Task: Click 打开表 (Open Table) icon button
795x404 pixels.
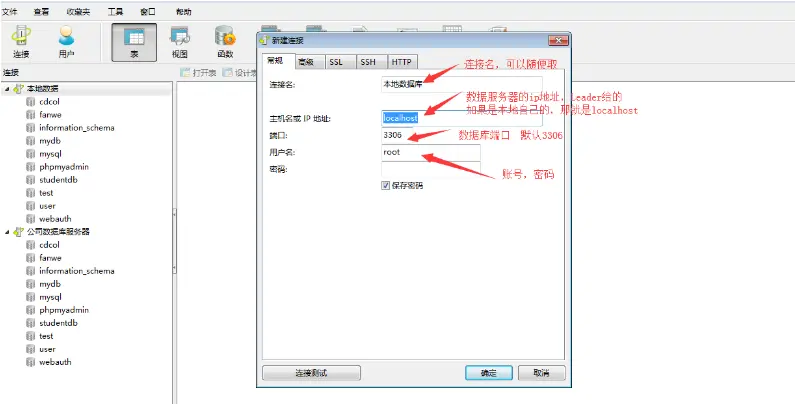Action: 199,73
